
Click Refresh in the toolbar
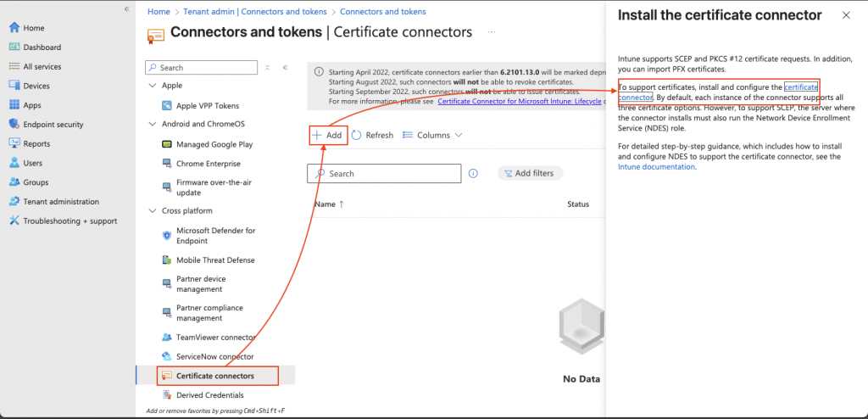point(373,135)
